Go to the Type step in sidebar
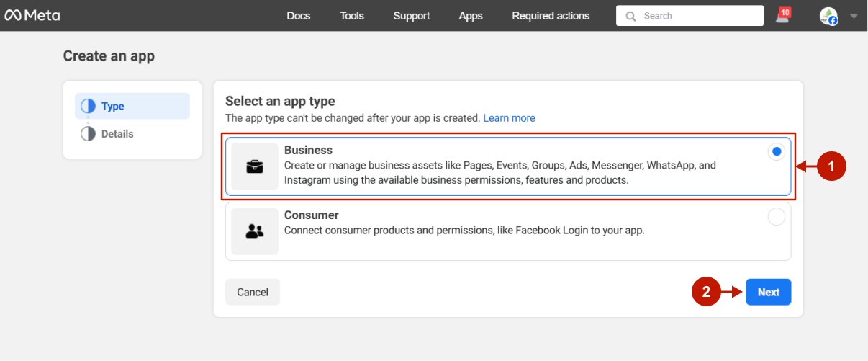The width and height of the screenshot is (868, 361). (x=132, y=106)
